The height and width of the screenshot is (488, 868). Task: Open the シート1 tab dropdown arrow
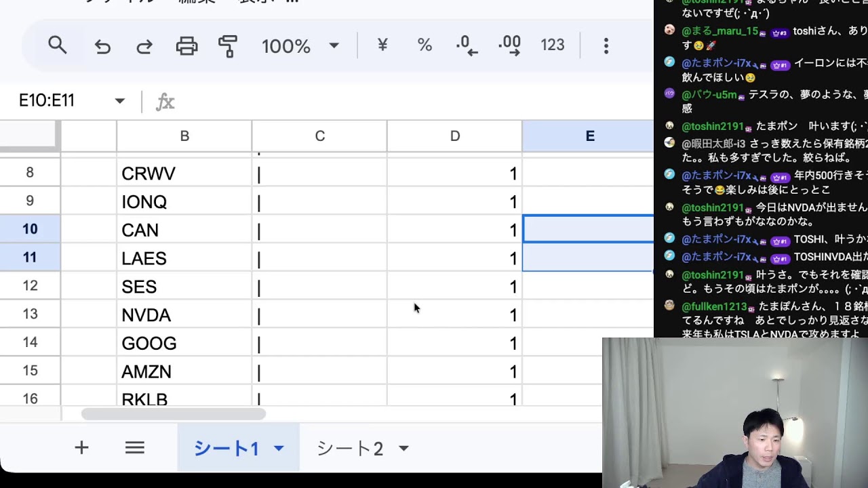click(279, 448)
